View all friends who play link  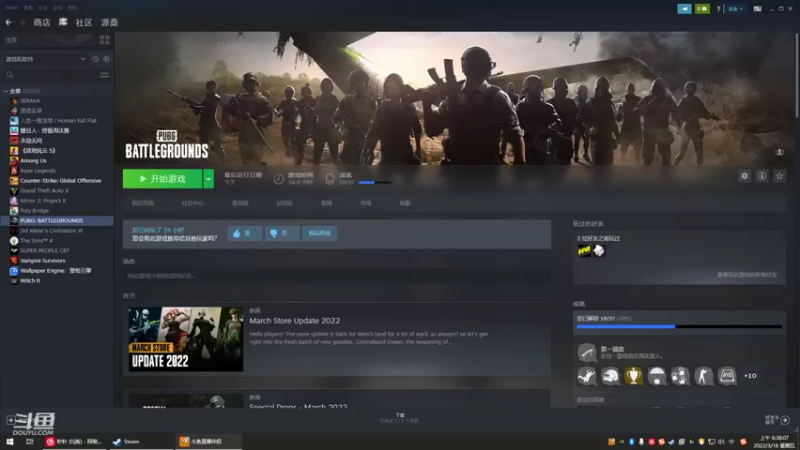[x=746, y=275]
